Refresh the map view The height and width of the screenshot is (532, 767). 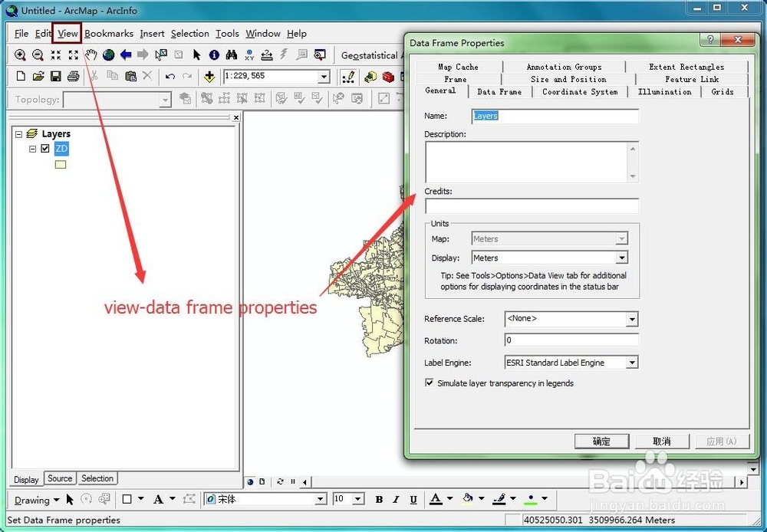[280, 481]
